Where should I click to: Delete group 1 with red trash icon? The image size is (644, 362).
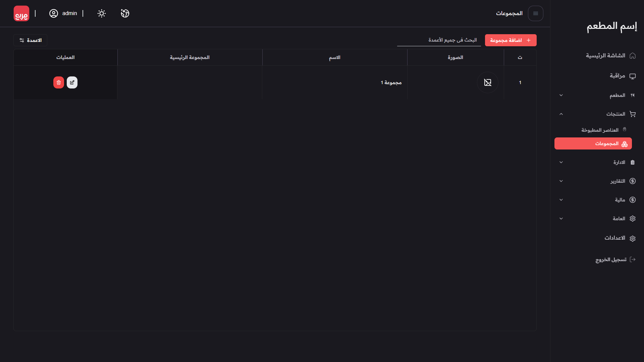pyautogui.click(x=59, y=82)
